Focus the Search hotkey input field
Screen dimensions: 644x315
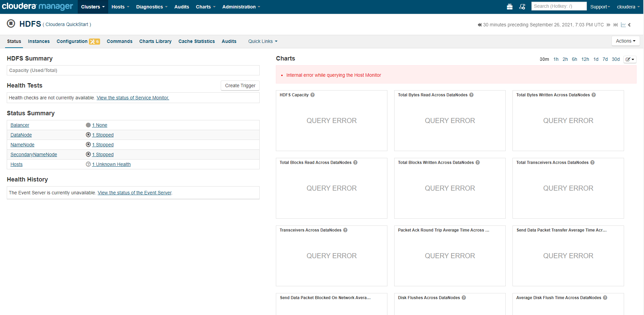click(559, 6)
